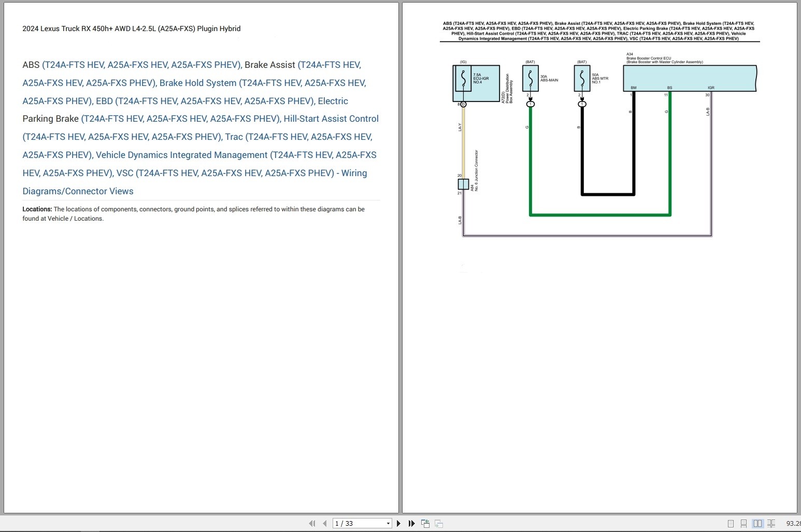Switch to continuous two-page facing layout

771,524
